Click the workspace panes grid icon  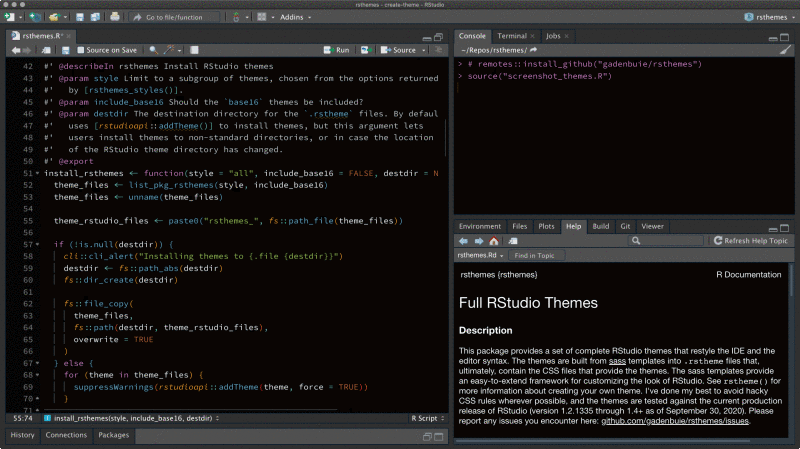coord(262,17)
